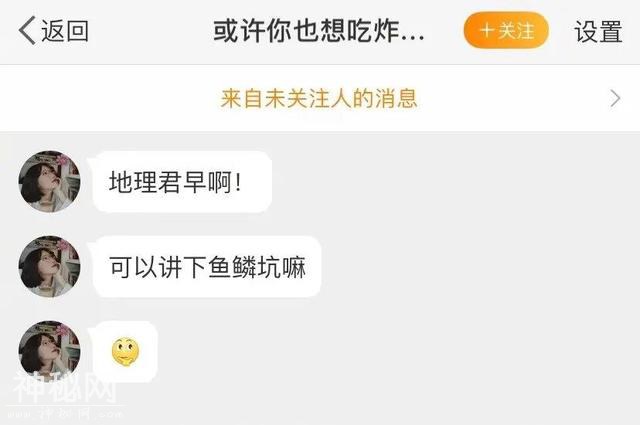View the sender avatar beside the emoji message
The width and height of the screenshot is (640, 425).
(x=49, y=351)
